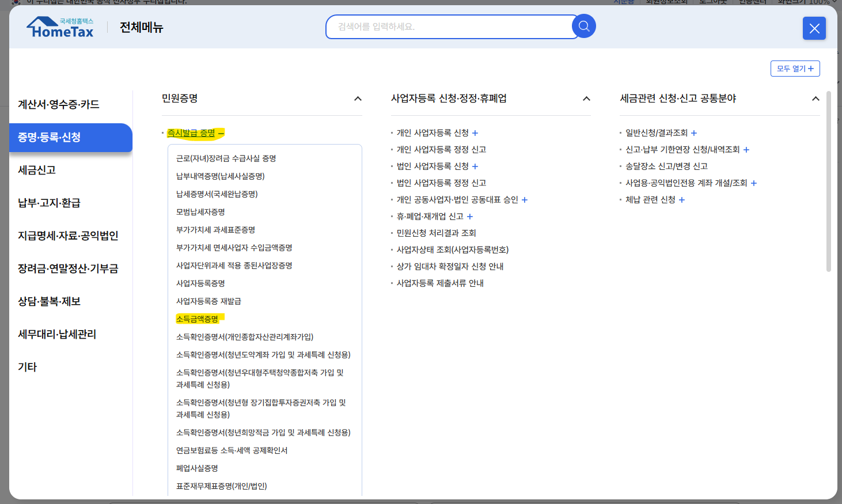Open 소득확인증명서(개인종합자산관리계좌가입)
The image size is (842, 504).
pos(245,337)
